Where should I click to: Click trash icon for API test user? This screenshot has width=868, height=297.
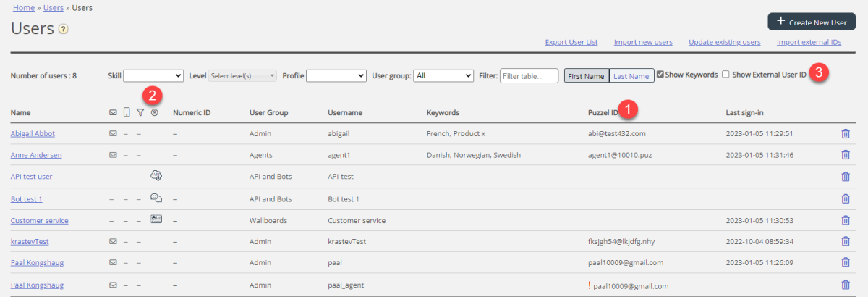pyautogui.click(x=845, y=177)
